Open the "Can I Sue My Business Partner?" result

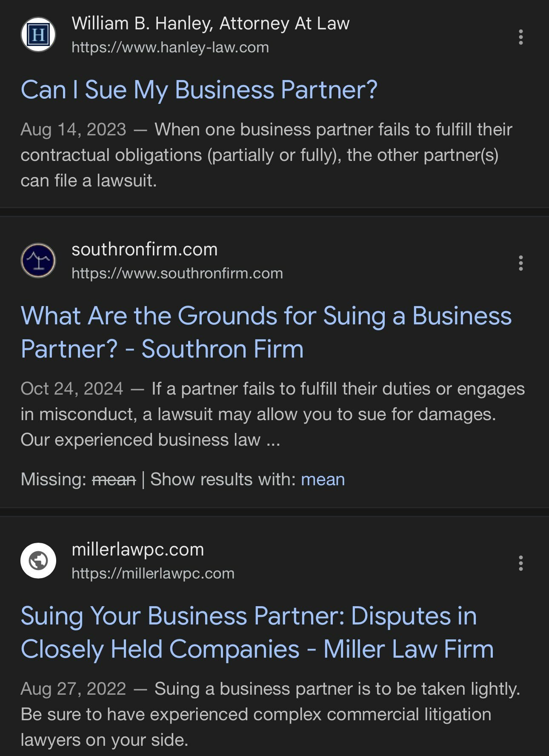pos(199,90)
